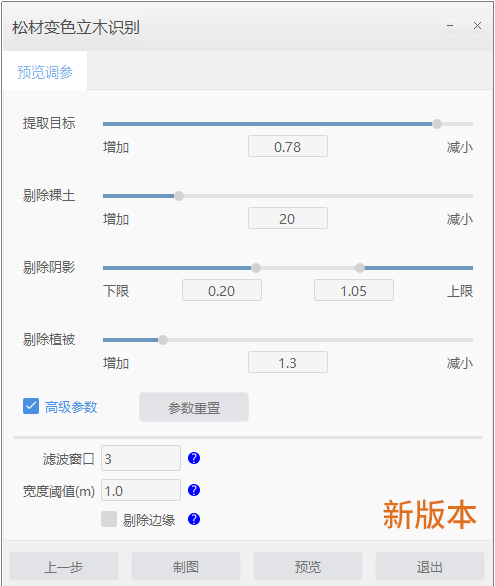Uncheck the 高级参数 checkbox
495x586 pixels.
(x=31, y=406)
